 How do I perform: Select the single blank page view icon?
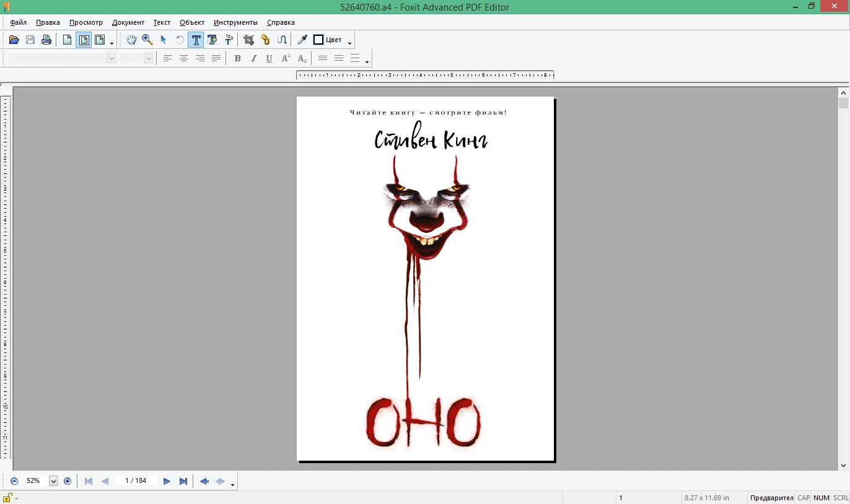pyautogui.click(x=68, y=40)
